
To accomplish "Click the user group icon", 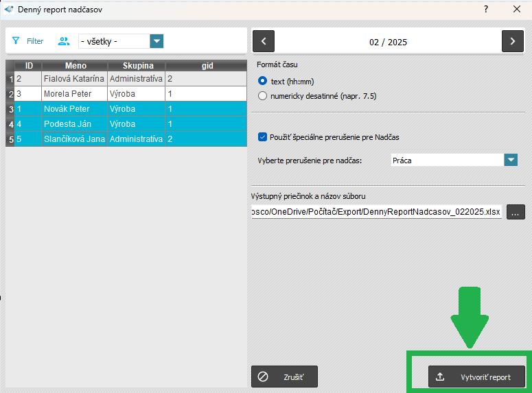I will click(x=64, y=41).
